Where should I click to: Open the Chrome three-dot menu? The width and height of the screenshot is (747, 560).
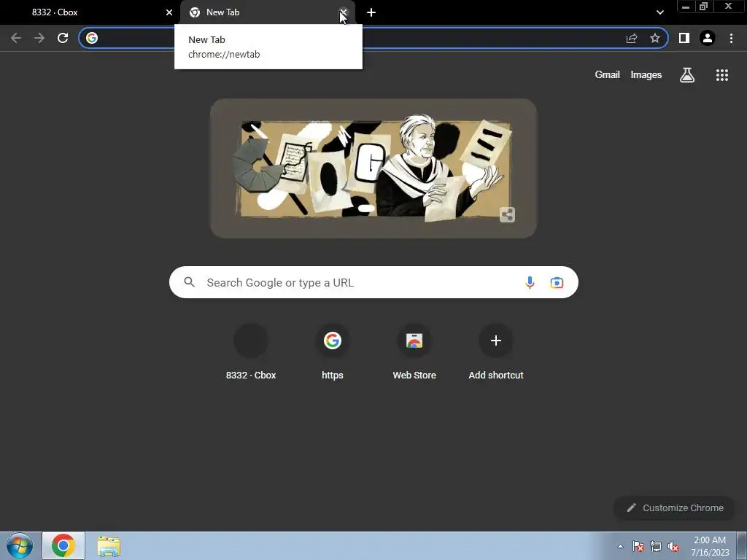click(731, 38)
